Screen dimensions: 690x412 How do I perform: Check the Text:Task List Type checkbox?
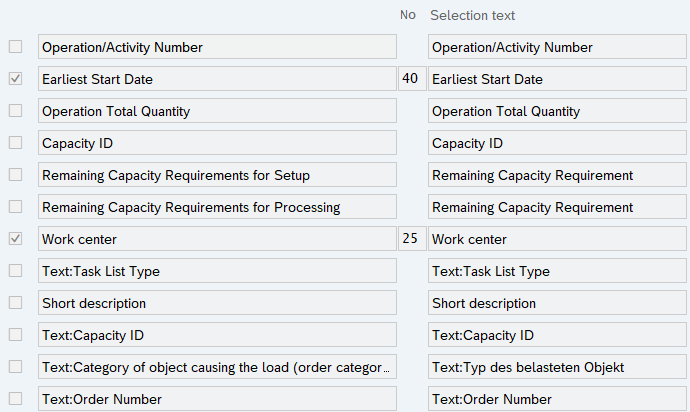point(15,271)
